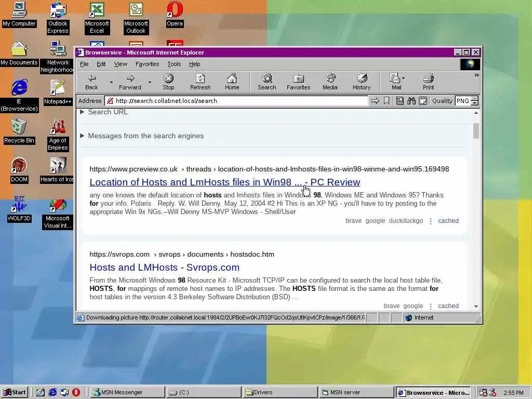Image resolution: width=532 pixels, height=399 pixels.
Task: Select Notepad++ desktop shortcut
Action: [58, 92]
